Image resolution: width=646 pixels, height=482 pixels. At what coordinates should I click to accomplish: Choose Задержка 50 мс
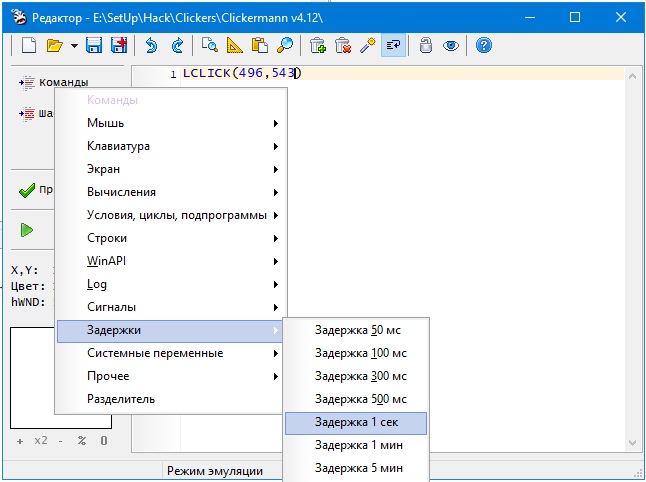pyautogui.click(x=356, y=331)
